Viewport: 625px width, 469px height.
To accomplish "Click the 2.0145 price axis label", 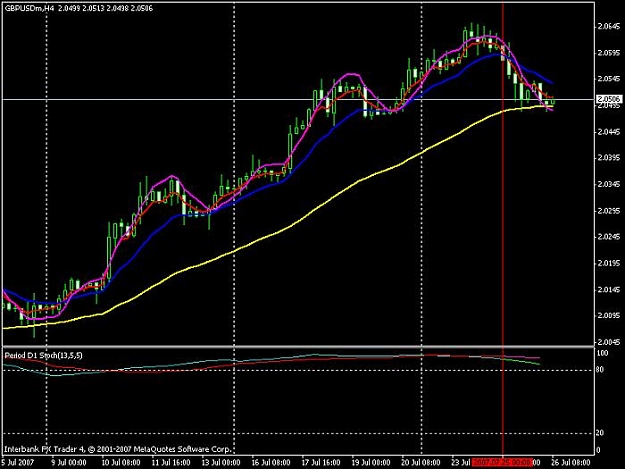I will pyautogui.click(x=609, y=290).
